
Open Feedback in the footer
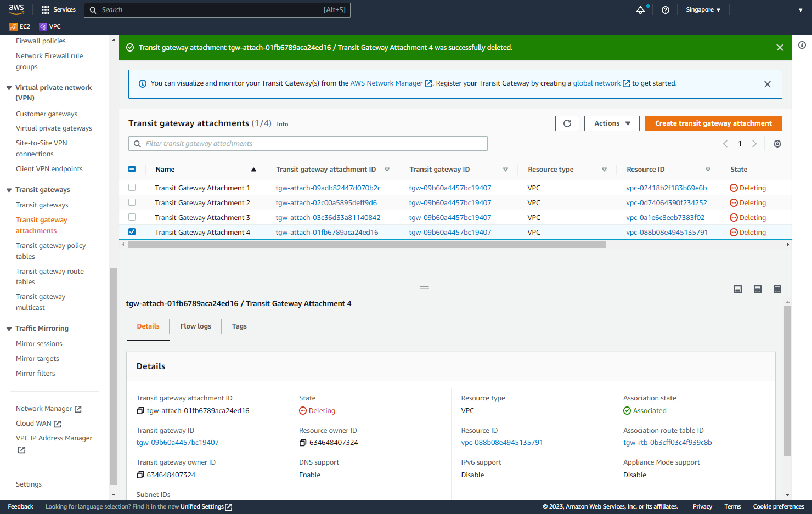[x=21, y=507]
